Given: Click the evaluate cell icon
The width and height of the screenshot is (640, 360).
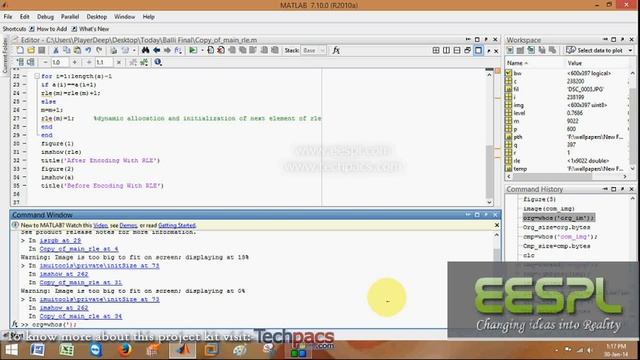Looking at the screenshot, I should [x=20, y=62].
